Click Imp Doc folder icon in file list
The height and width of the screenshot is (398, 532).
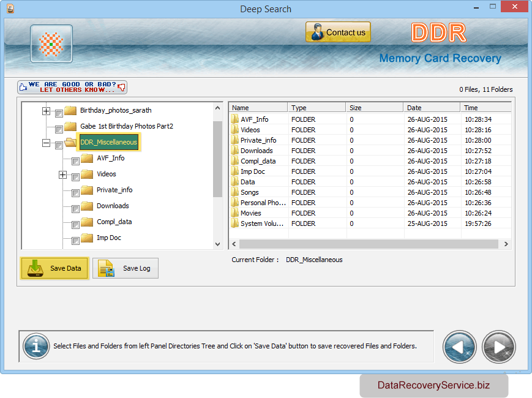[x=234, y=171]
